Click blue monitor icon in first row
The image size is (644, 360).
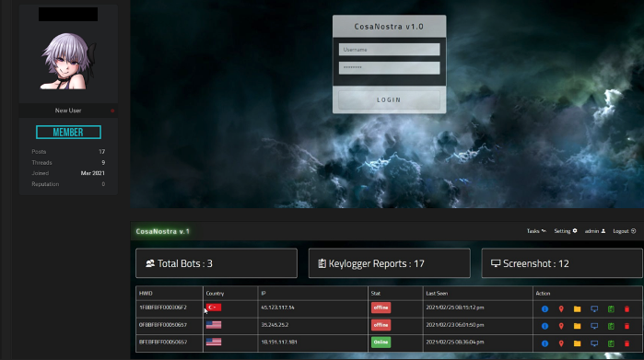click(x=594, y=308)
